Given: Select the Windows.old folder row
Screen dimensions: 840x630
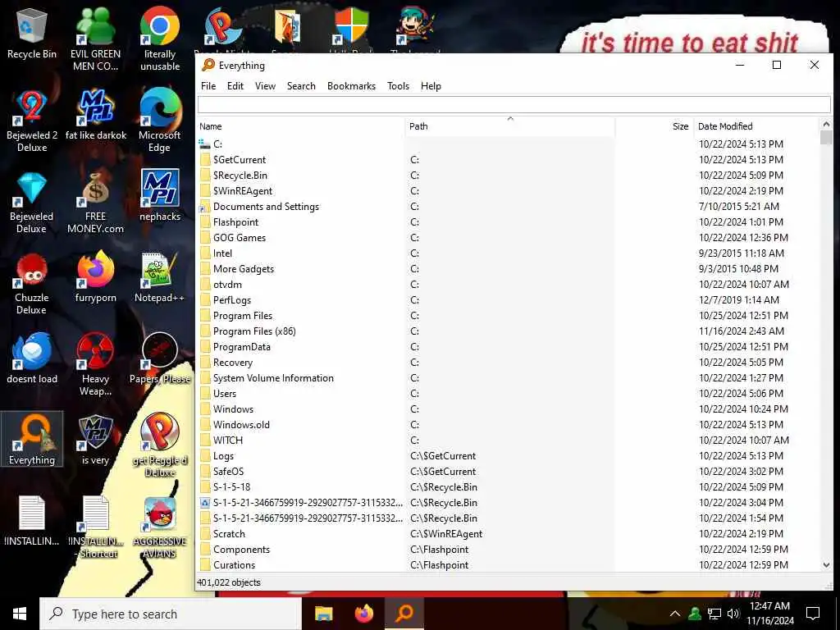Looking at the screenshot, I should tap(508, 424).
